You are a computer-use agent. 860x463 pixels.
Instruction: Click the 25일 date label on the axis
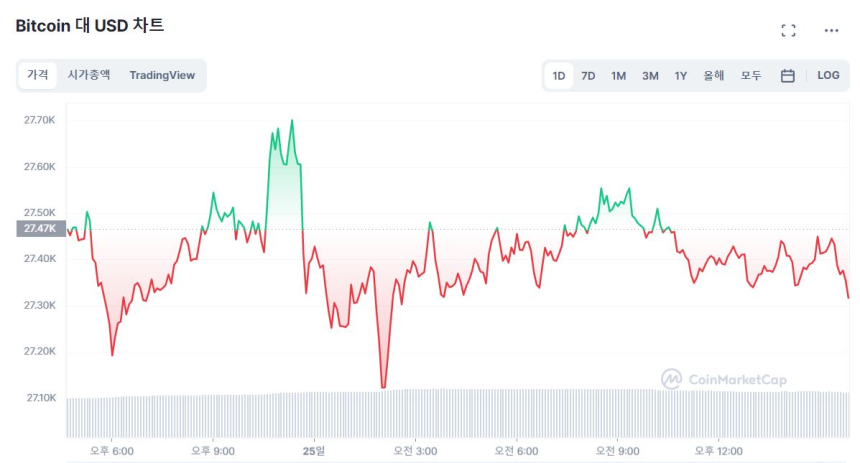[315, 451]
